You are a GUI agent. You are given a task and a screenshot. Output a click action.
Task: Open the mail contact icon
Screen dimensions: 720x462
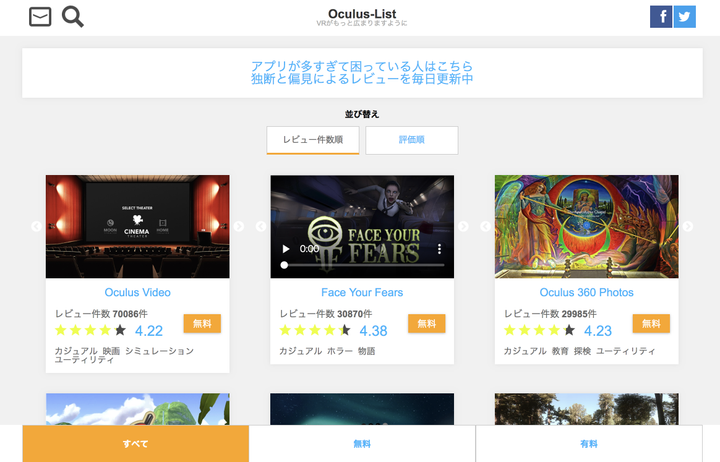[x=40, y=17]
